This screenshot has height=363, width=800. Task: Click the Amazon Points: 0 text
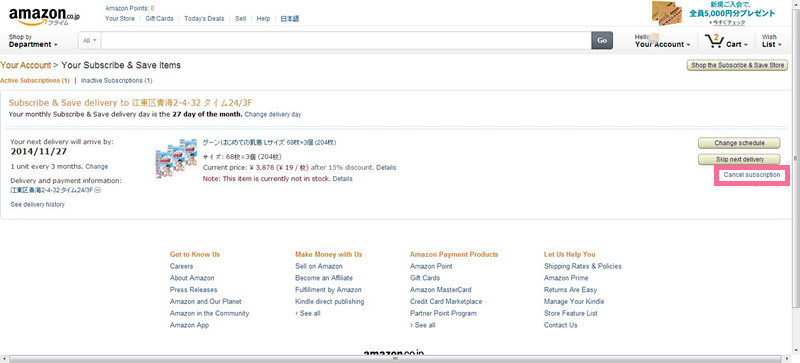coord(130,8)
